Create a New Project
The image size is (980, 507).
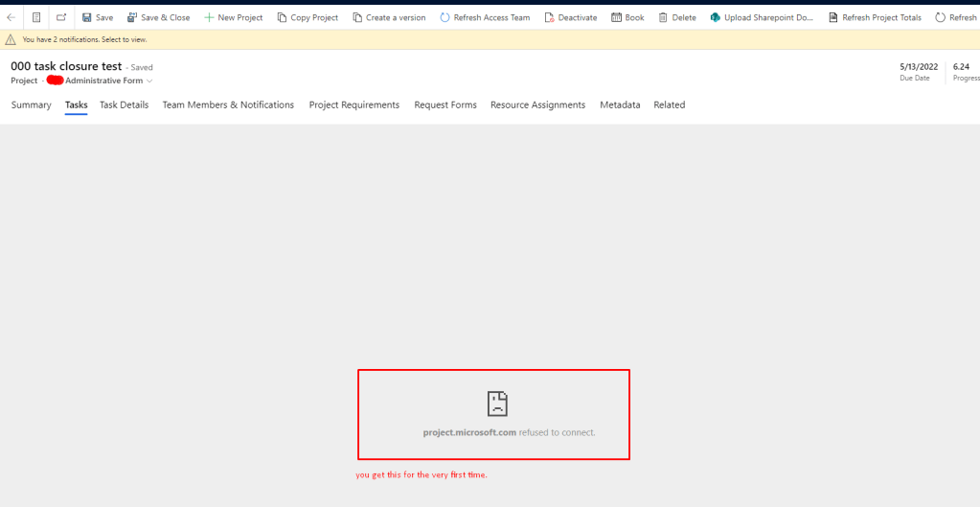[x=234, y=17]
